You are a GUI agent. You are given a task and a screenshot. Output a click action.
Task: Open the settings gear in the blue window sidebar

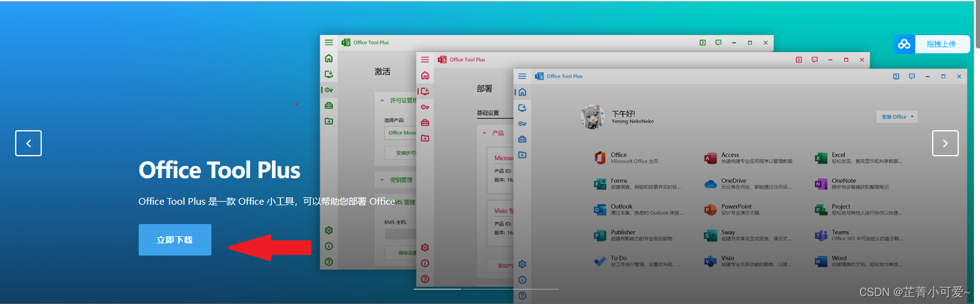[x=522, y=264]
